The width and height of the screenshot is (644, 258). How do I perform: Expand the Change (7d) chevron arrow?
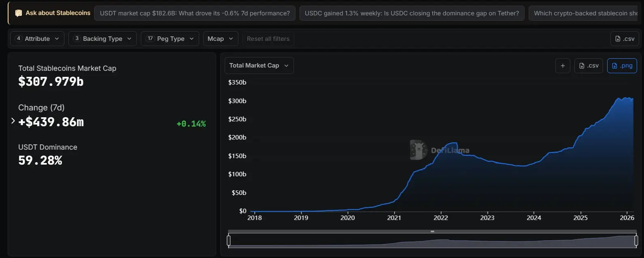pyautogui.click(x=13, y=121)
